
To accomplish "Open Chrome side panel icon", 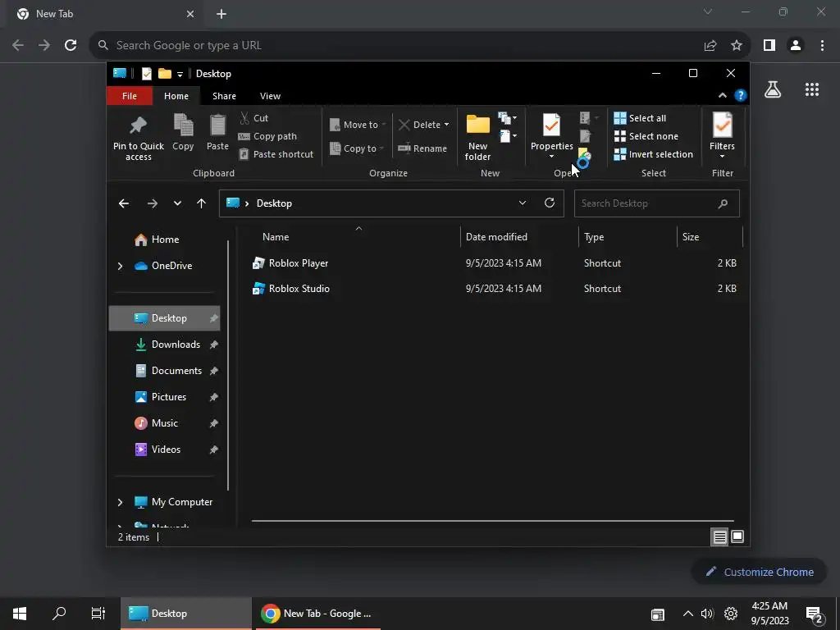I will tap(769, 46).
